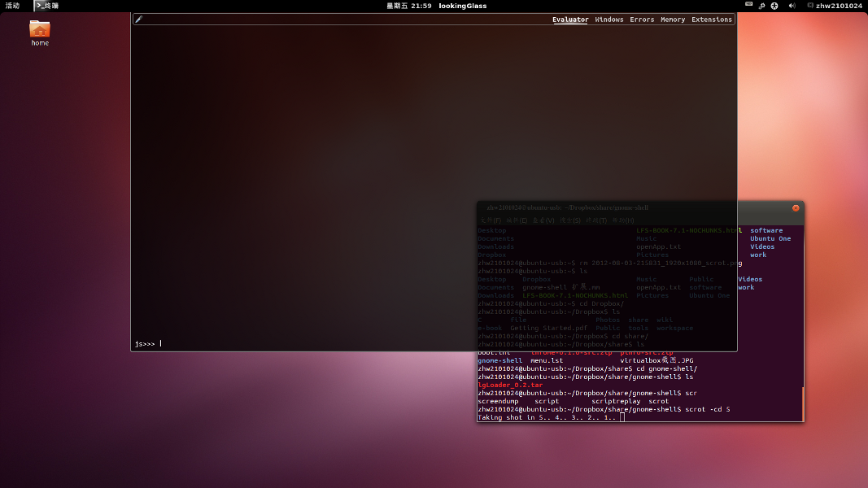Click the chat status icon beside zhw2101024
Image resolution: width=868 pixels, height=488 pixels.
pos(810,6)
